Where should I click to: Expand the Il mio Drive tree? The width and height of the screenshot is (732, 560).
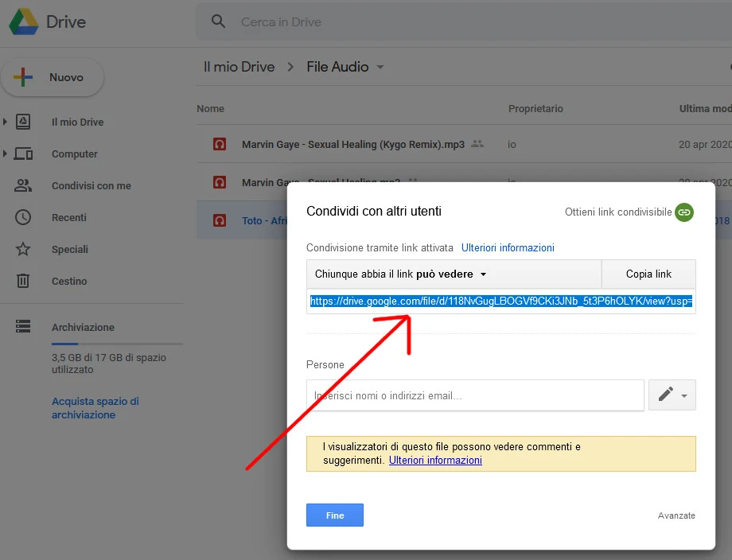click(x=6, y=122)
